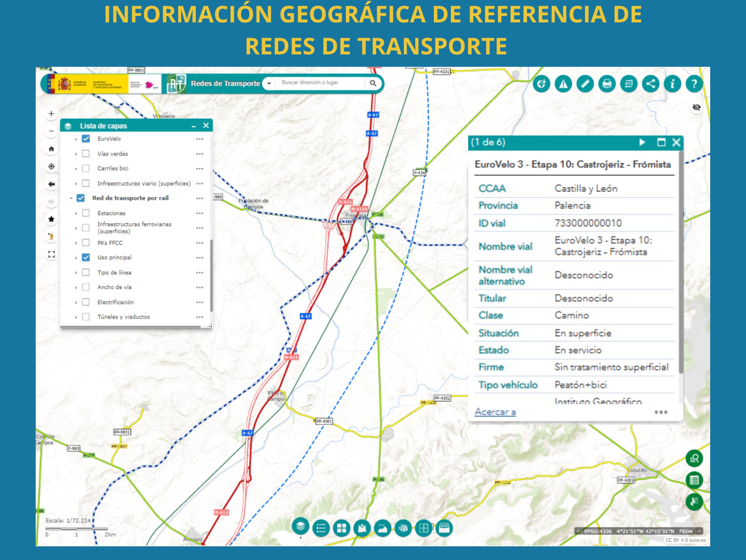Collapse the Red de transporte por raíl group
This screenshot has height=560, width=746.
coord(71,198)
